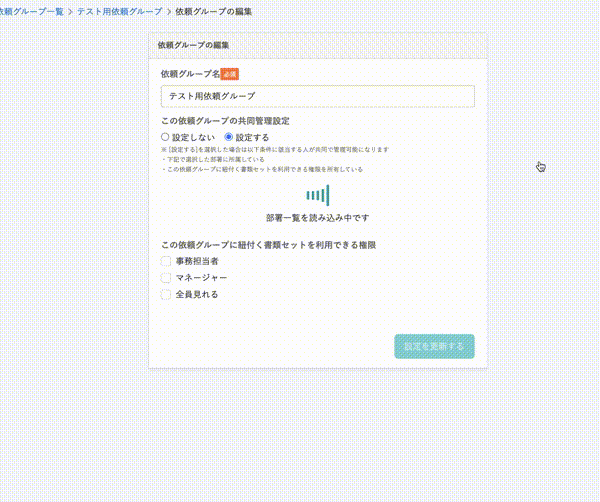Click the 部署一覧を読み込み中です loading text
Viewport: 600px width, 502px height.
tap(318, 218)
